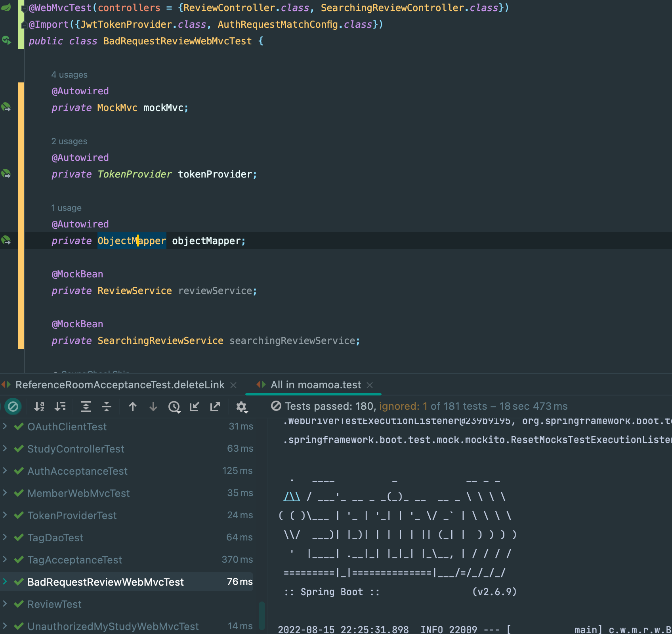The width and height of the screenshot is (672, 634).
Task: Expand StudyControllerTest node
Action: point(5,448)
